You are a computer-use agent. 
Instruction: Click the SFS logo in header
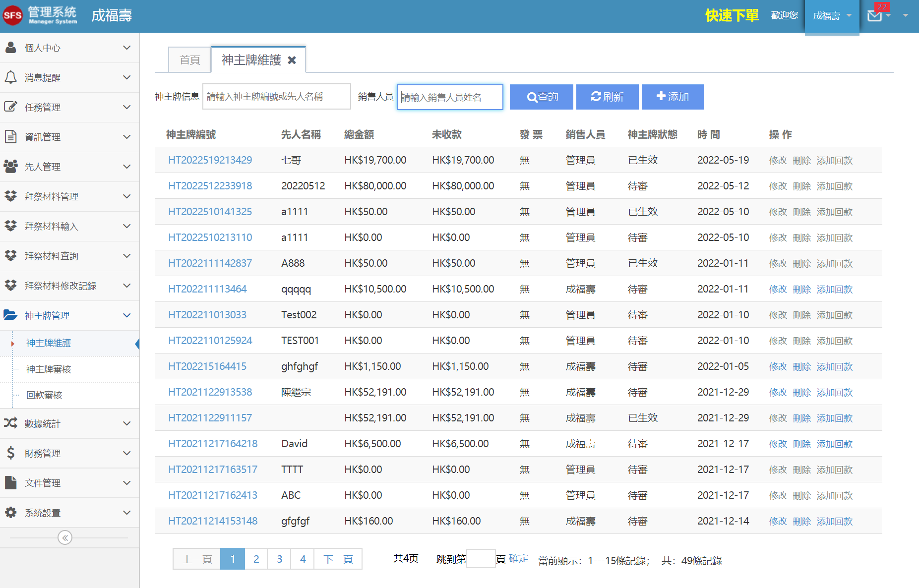(12, 15)
